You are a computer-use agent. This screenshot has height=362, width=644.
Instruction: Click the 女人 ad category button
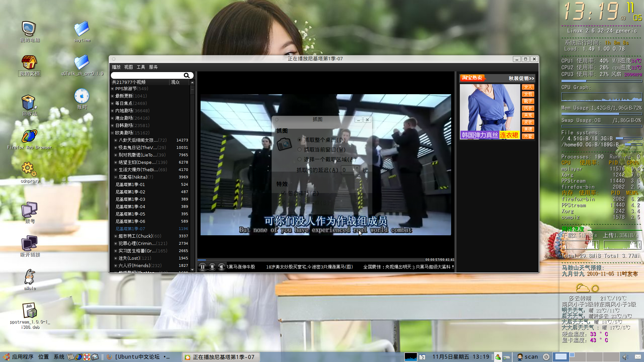528,87
